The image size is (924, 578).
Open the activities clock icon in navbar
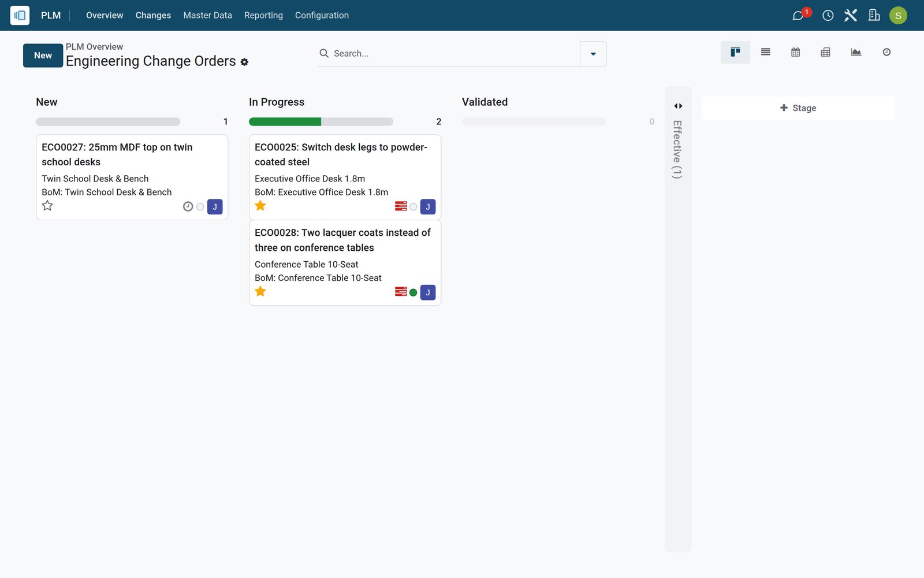[828, 16]
